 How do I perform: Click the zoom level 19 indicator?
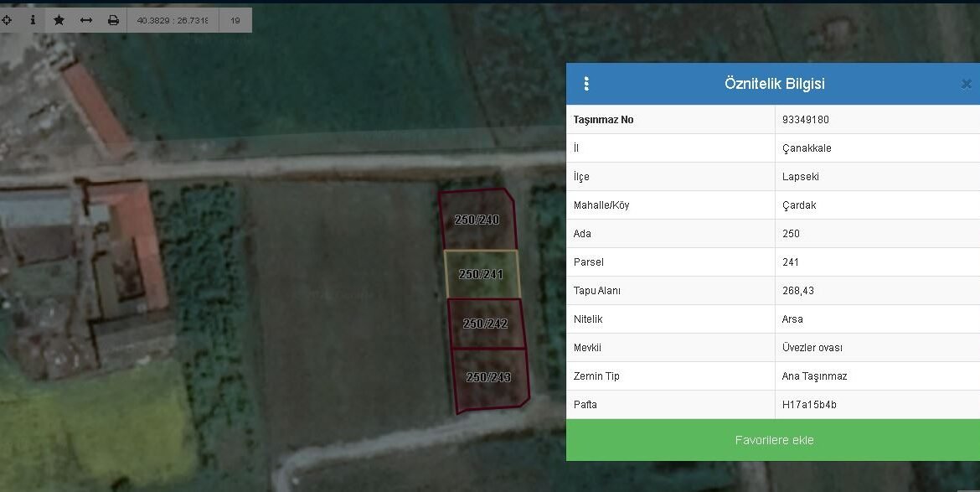point(235,19)
